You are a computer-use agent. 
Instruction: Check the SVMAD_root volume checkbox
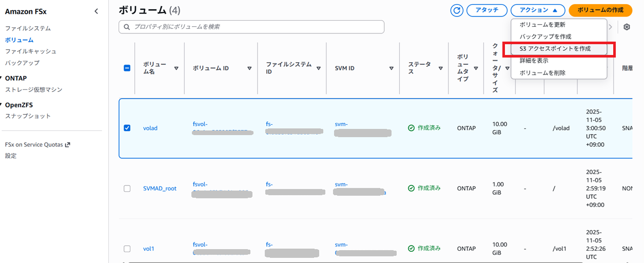click(127, 189)
